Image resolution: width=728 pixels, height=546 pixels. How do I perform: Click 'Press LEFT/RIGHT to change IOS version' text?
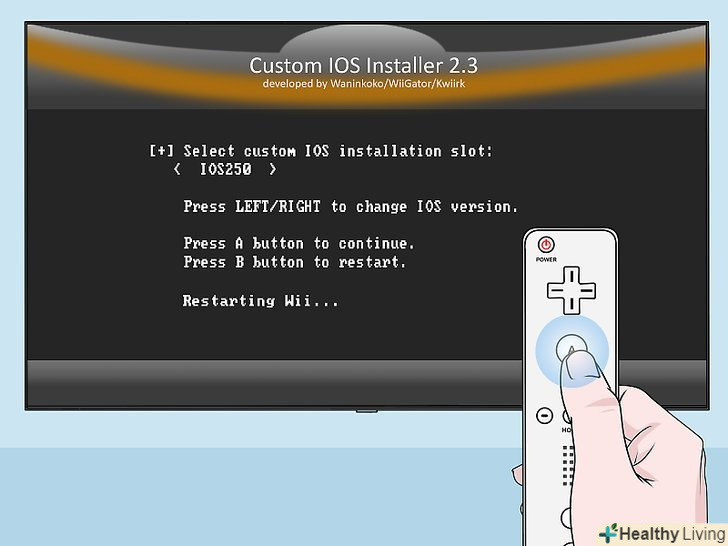(350, 206)
